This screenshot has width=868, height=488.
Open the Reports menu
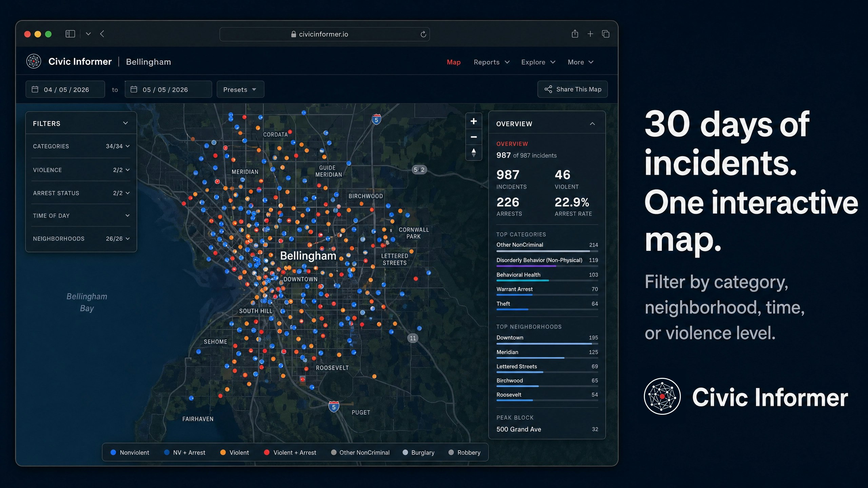pos(492,62)
